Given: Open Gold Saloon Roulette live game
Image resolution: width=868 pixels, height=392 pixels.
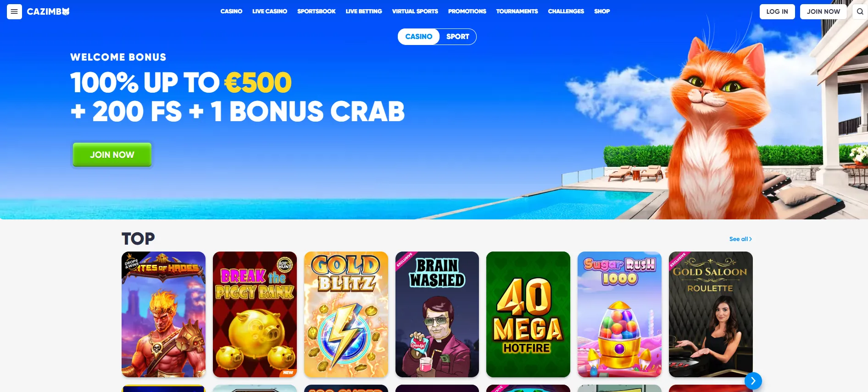Looking at the screenshot, I should 711,314.
